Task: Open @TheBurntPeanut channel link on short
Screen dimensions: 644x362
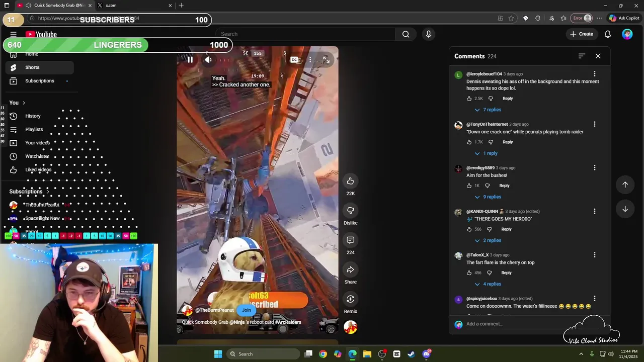Action: pos(214,310)
